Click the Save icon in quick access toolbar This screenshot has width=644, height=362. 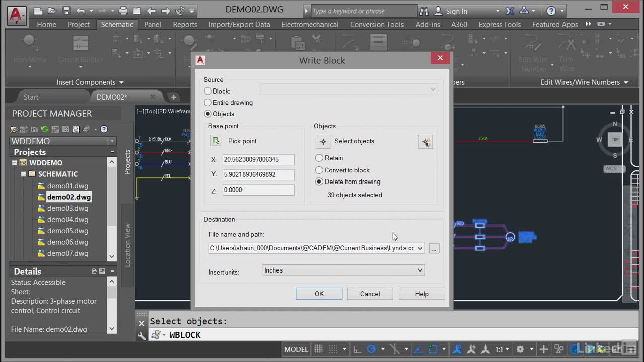67,11
